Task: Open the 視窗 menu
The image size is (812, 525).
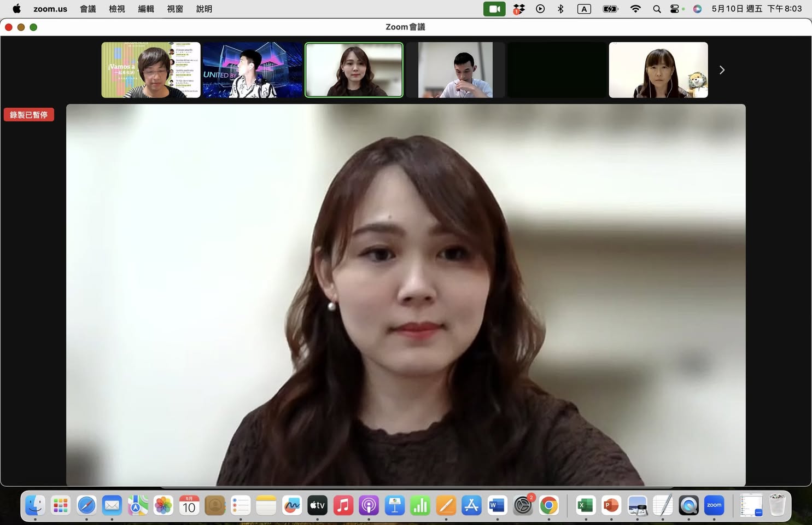Action: coord(175,9)
